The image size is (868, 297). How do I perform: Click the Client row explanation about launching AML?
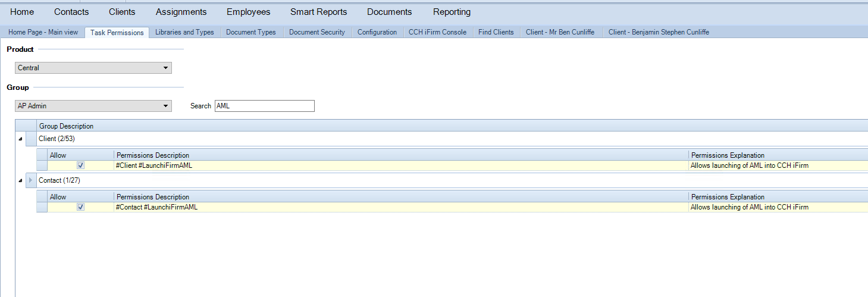[750, 165]
